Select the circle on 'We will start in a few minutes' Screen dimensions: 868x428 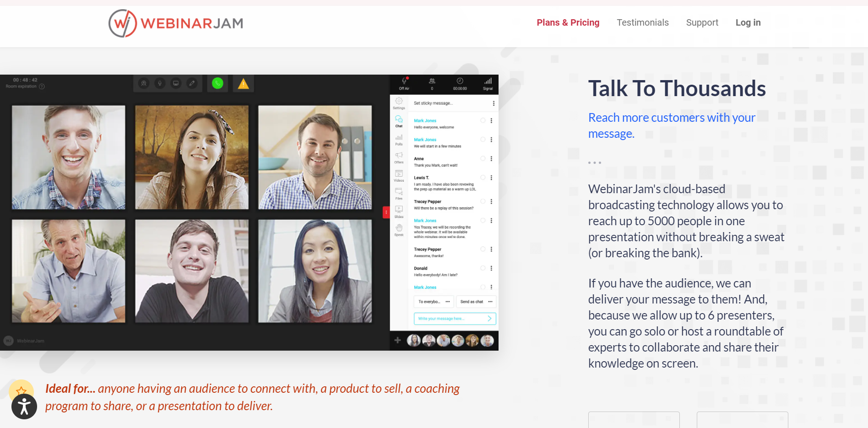(483, 140)
